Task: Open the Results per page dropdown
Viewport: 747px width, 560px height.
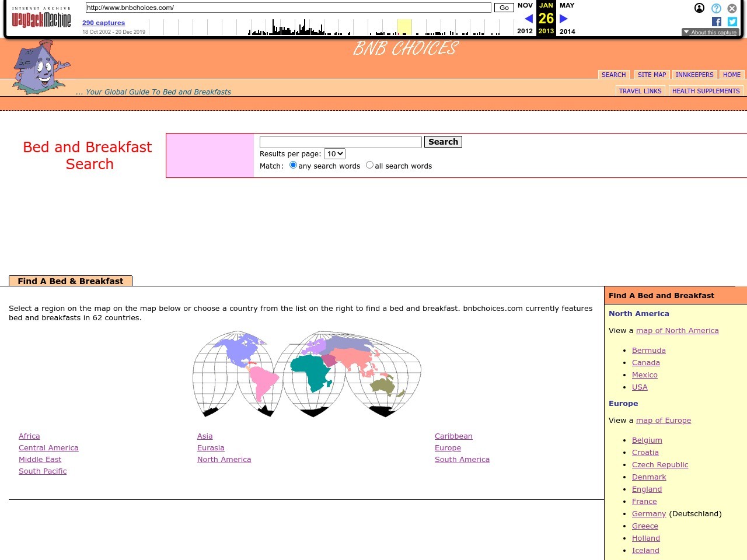Action: (334, 154)
